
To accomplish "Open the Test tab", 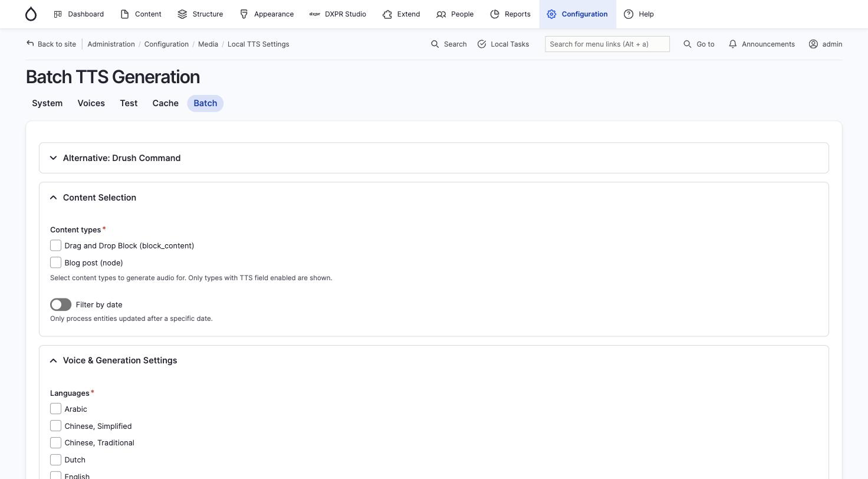I will [129, 103].
